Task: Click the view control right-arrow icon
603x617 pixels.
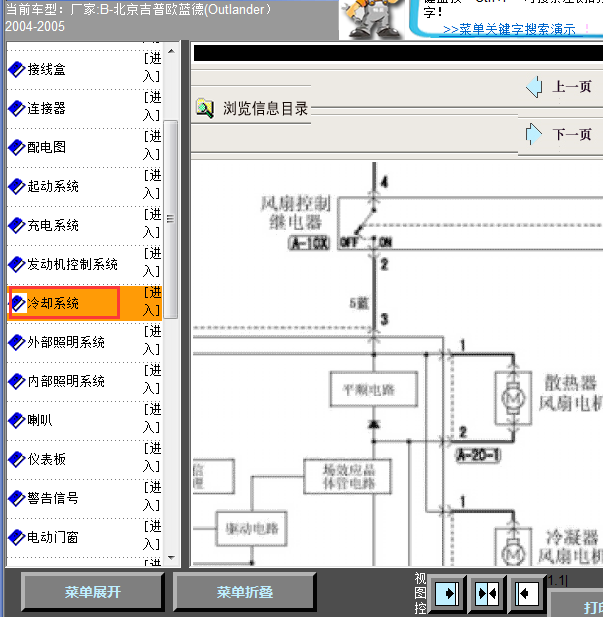Action: [447, 593]
